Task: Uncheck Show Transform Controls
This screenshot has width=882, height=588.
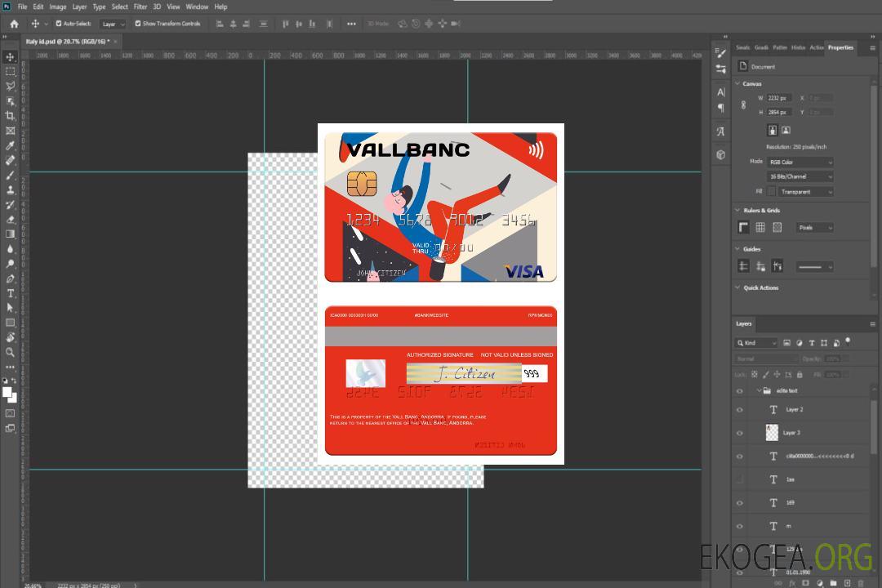Action: click(138, 24)
